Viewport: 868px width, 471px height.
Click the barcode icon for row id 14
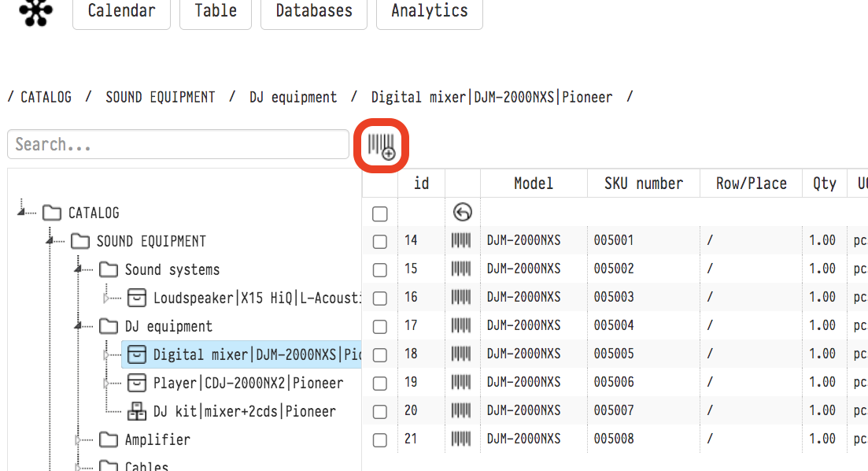[461, 241]
